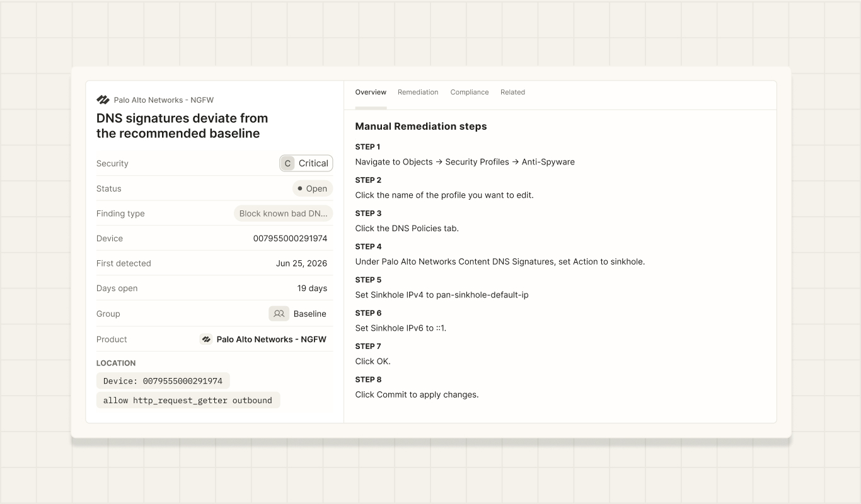Image resolution: width=861 pixels, height=504 pixels.
Task: Click the Palo Alto logo in the Product row
Action: coord(206,339)
